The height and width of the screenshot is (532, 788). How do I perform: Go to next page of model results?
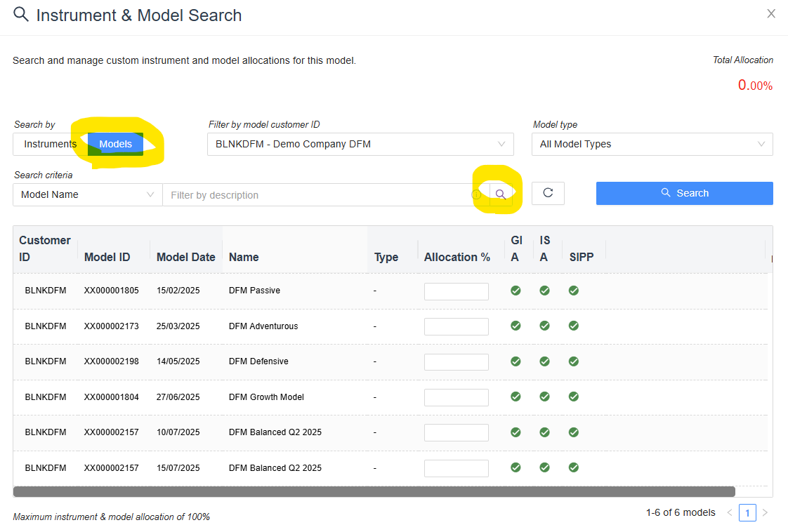point(765,512)
